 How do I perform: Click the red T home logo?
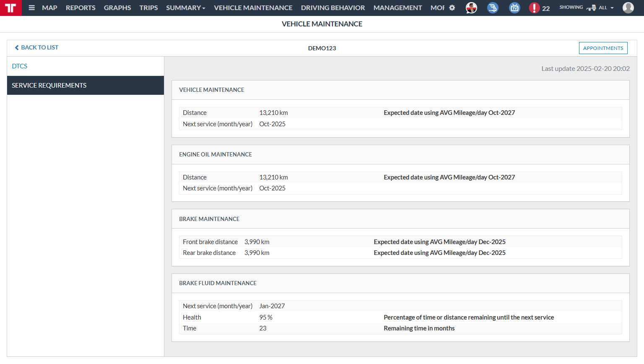(x=10, y=8)
